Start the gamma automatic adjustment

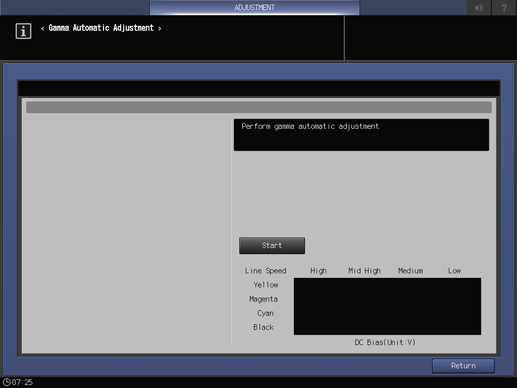272,245
